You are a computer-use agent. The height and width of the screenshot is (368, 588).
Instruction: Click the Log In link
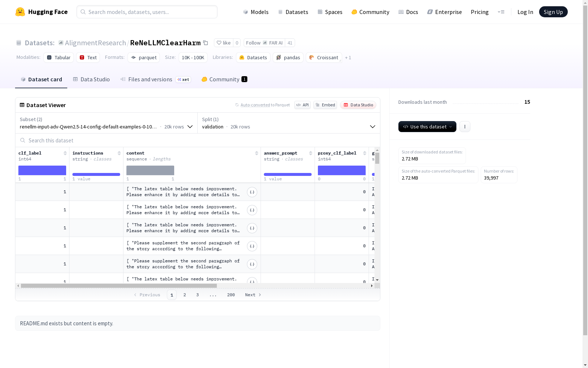(525, 12)
